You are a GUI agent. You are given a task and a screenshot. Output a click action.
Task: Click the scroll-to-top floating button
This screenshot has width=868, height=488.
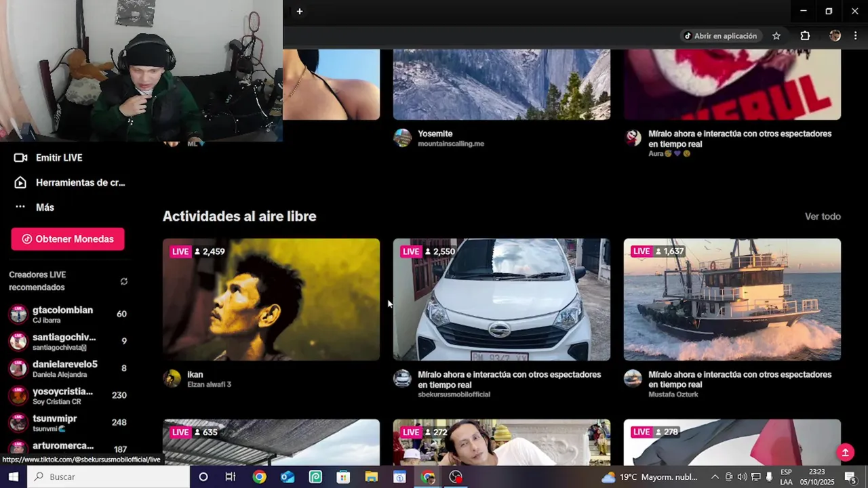tap(845, 452)
